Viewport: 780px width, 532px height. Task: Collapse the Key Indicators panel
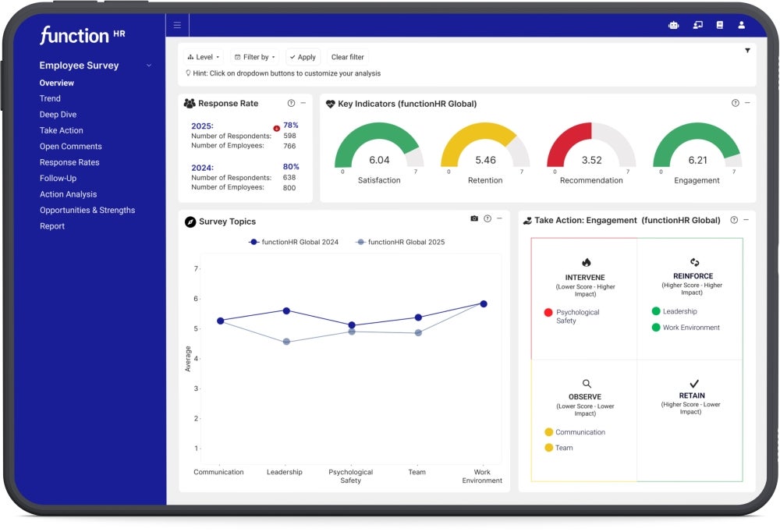point(747,102)
